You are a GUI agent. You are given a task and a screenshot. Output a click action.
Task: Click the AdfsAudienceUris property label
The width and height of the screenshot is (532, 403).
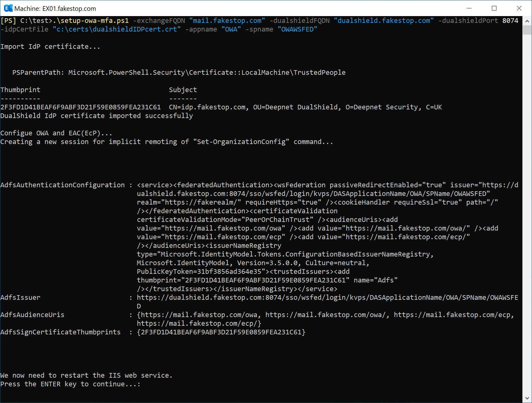click(32, 315)
